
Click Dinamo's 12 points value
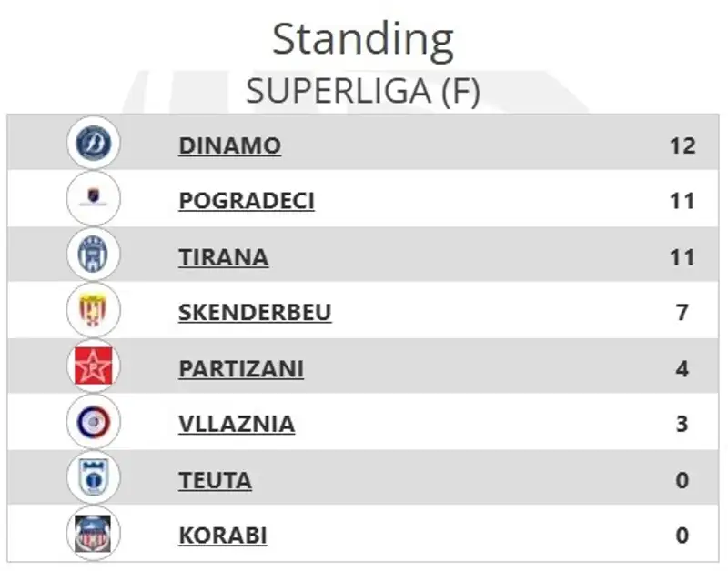(x=682, y=145)
